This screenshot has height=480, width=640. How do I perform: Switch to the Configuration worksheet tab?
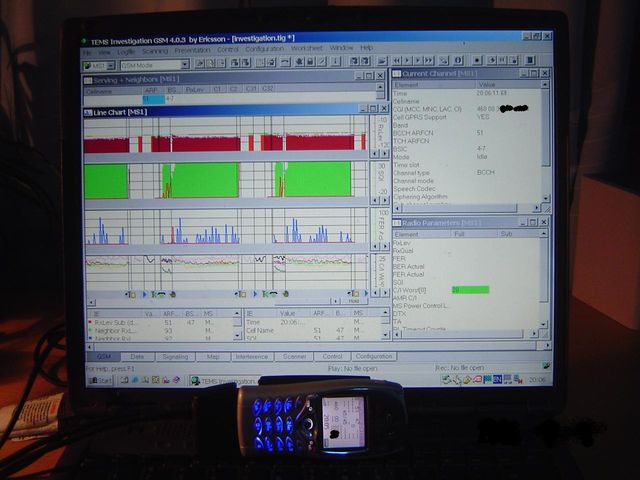[x=374, y=356]
